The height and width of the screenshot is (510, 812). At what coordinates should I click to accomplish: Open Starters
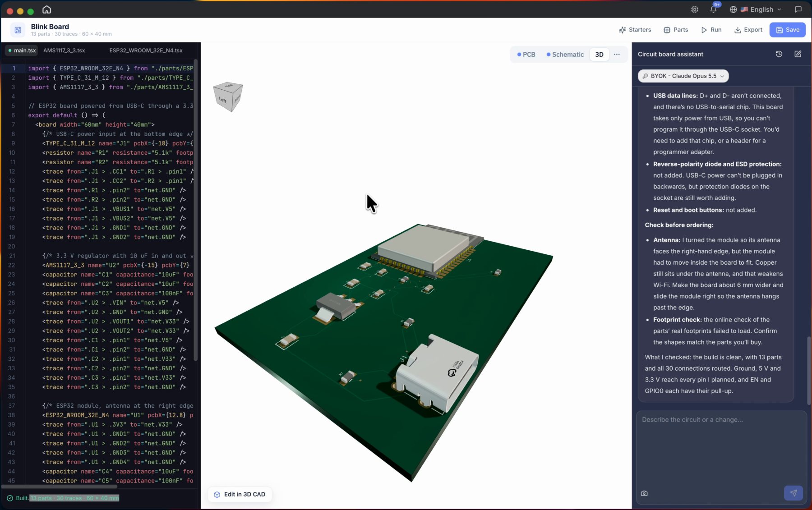point(635,30)
